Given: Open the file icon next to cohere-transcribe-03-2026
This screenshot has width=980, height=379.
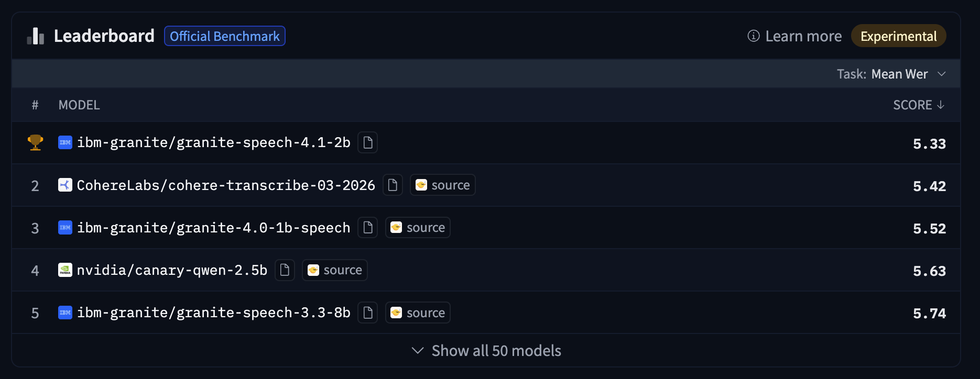Looking at the screenshot, I should [393, 185].
